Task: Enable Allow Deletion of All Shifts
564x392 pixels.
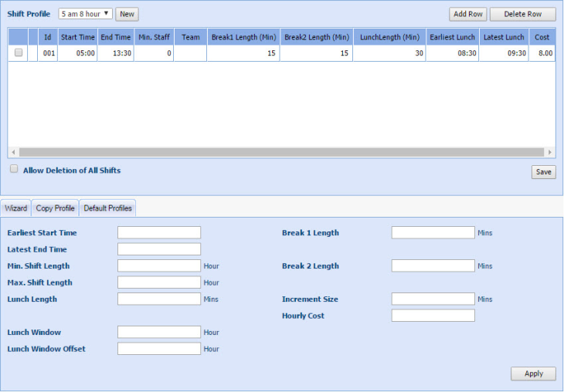Action: (x=13, y=169)
